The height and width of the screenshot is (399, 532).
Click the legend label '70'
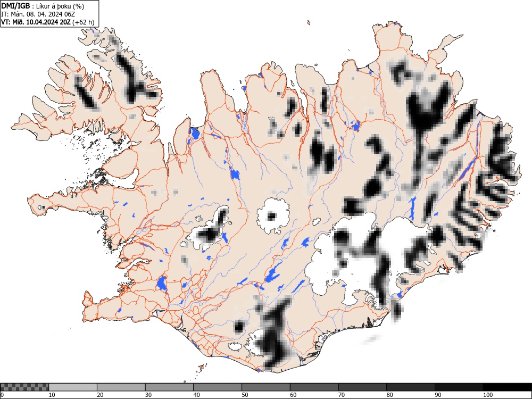(x=342, y=395)
